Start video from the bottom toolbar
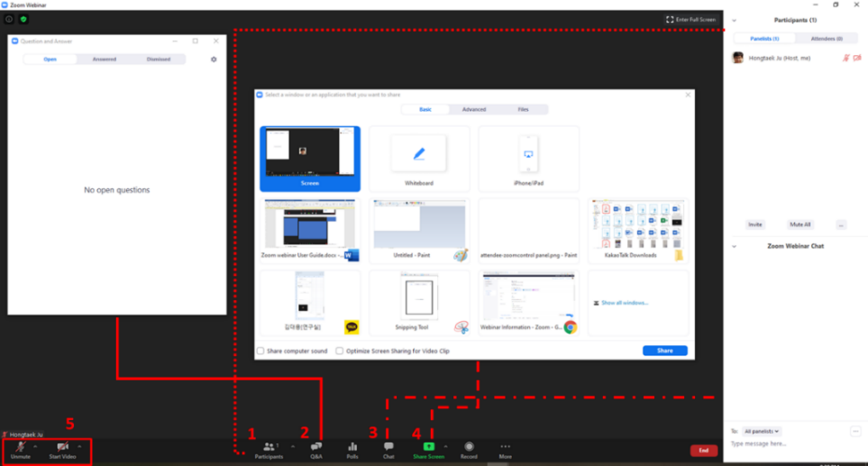 coord(62,451)
